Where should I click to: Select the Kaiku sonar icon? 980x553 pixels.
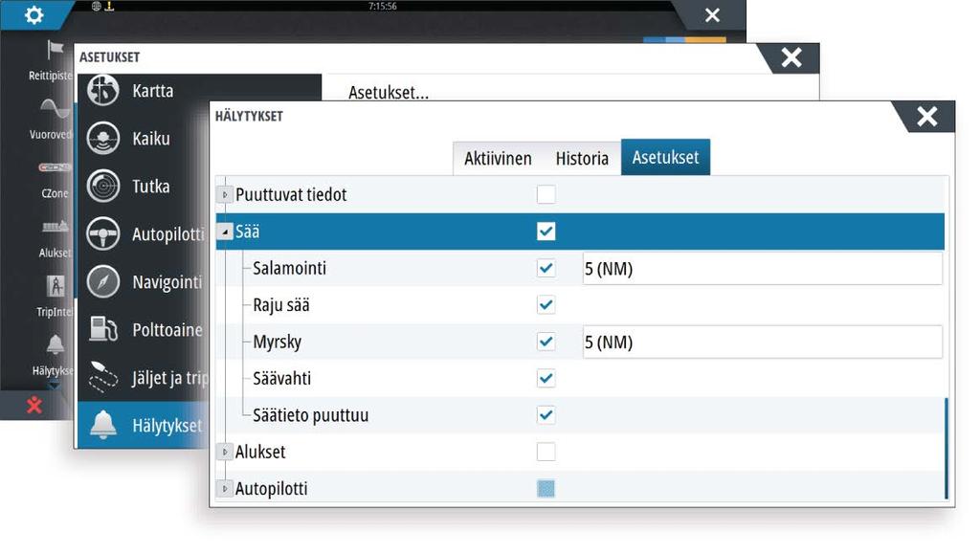click(x=103, y=138)
